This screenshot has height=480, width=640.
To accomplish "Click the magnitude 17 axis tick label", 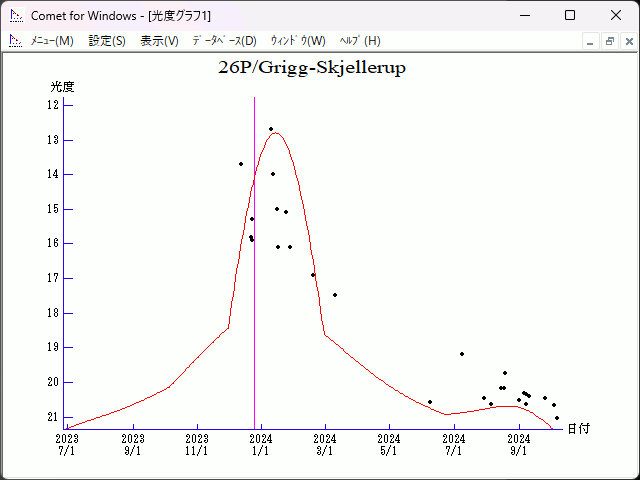I will (53, 278).
